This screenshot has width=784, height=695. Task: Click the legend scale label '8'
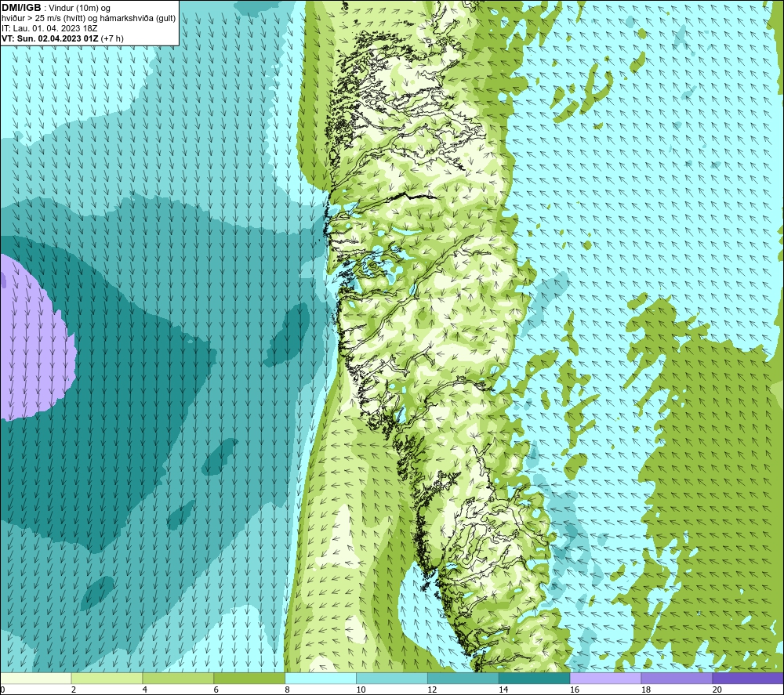(288, 690)
